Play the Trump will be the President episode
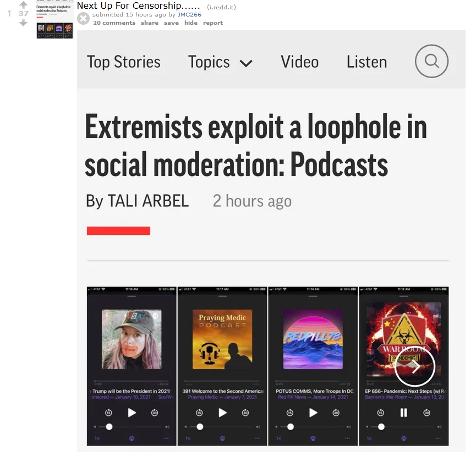The height and width of the screenshot is (456, 476). (132, 413)
